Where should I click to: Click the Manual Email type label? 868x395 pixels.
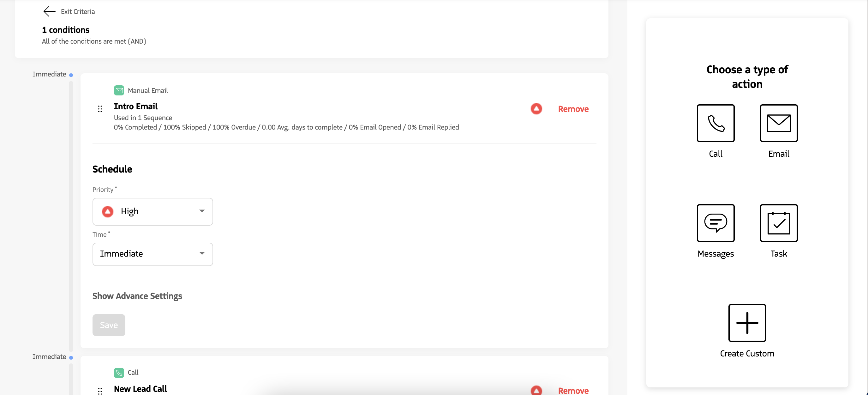tap(148, 90)
